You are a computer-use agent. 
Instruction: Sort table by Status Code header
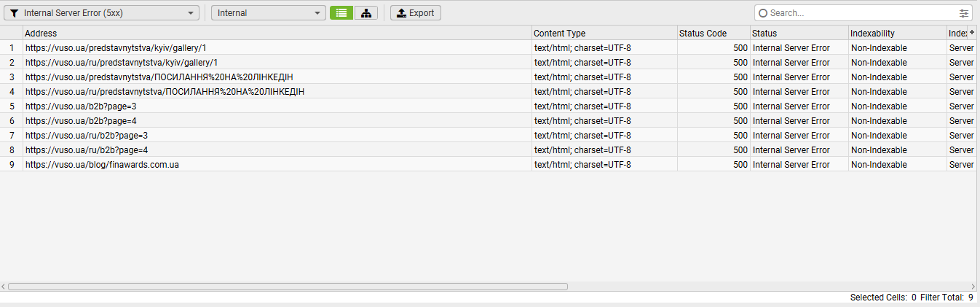[x=713, y=34]
